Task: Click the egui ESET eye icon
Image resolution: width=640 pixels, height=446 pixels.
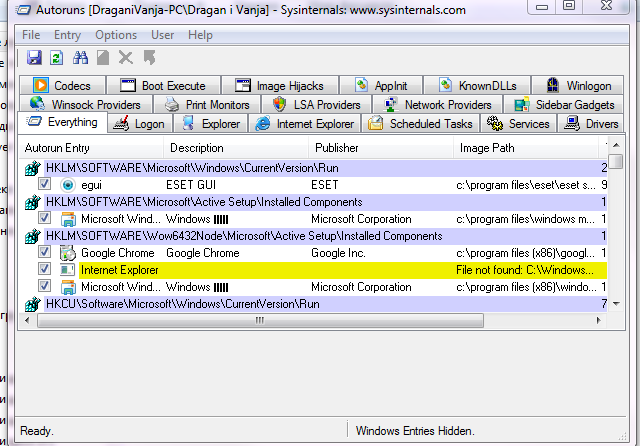Action: click(x=68, y=185)
